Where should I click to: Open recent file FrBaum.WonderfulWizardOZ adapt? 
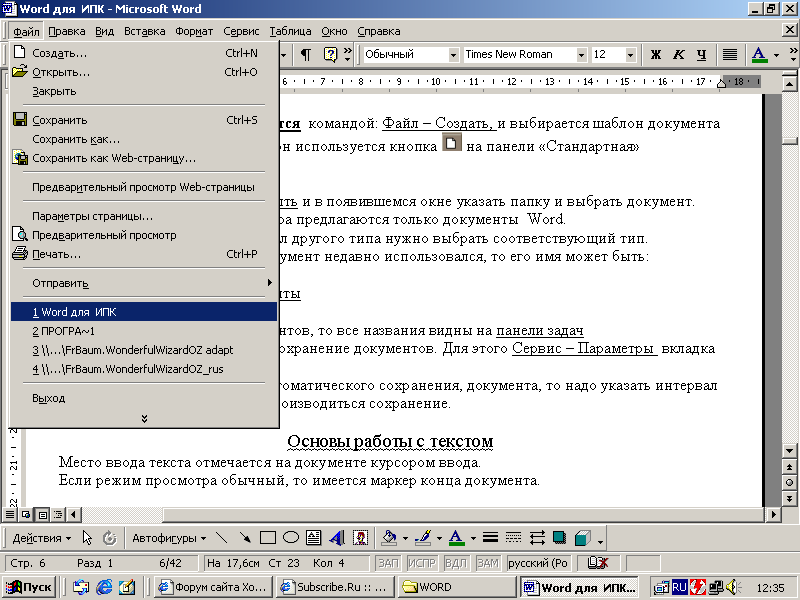(144, 350)
